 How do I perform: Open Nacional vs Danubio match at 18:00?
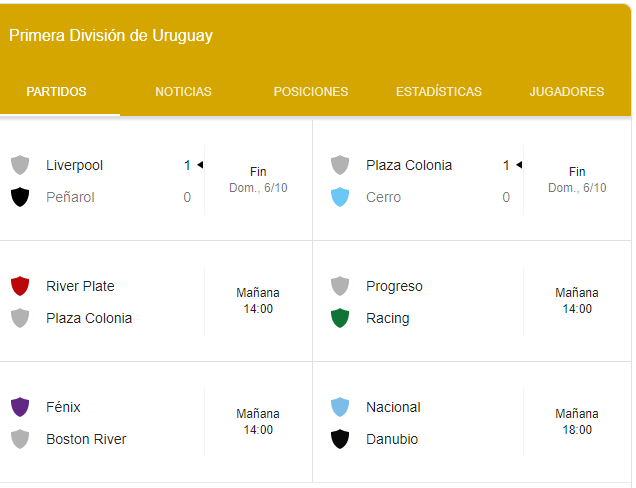[x=577, y=422]
